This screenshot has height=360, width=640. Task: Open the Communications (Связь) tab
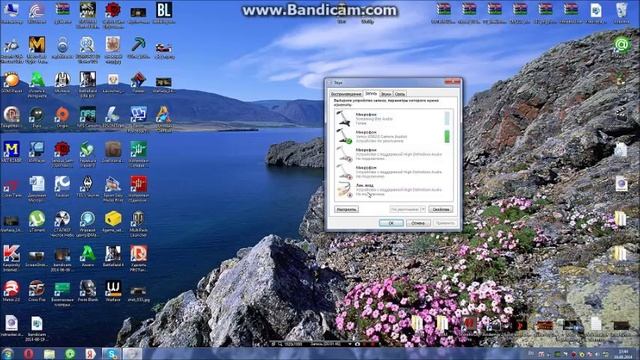point(400,94)
